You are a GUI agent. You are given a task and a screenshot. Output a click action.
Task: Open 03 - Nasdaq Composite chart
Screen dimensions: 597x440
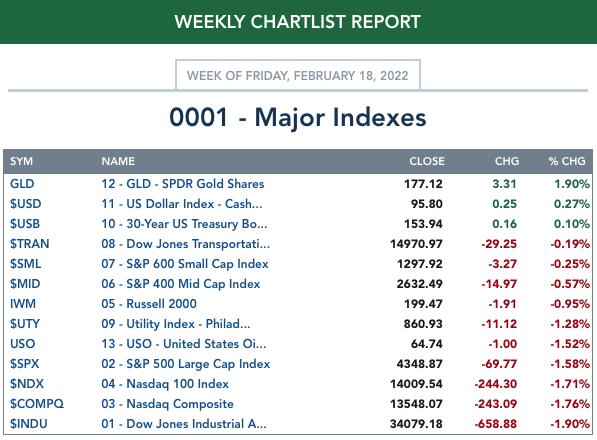click(x=168, y=404)
